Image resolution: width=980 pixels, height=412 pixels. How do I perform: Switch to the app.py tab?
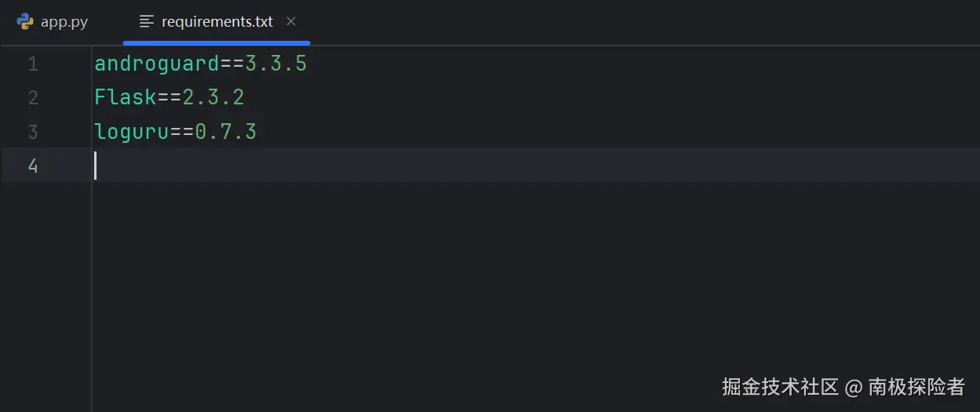[x=64, y=22]
